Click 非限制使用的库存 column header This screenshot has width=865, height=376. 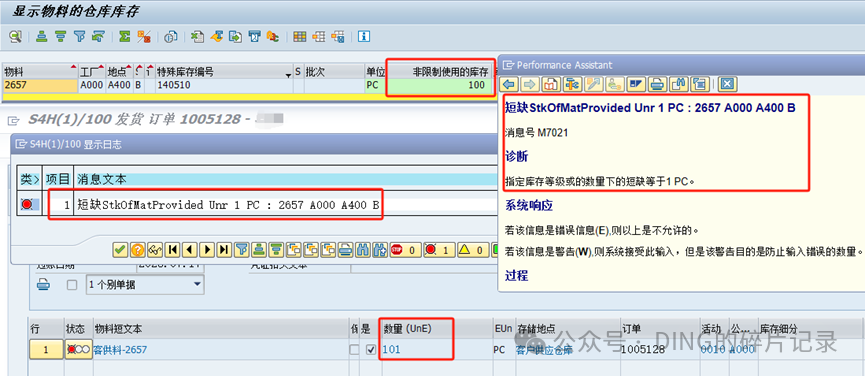(x=439, y=72)
